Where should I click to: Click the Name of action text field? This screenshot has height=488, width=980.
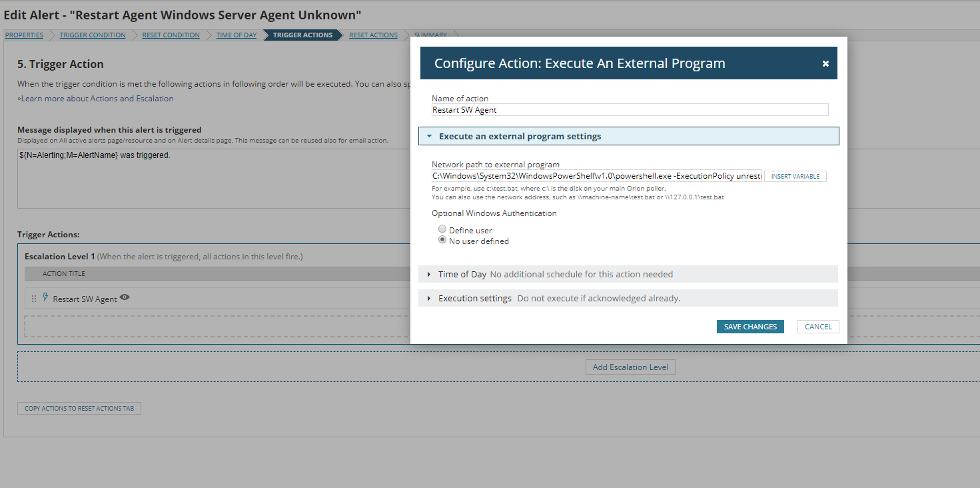coord(630,110)
